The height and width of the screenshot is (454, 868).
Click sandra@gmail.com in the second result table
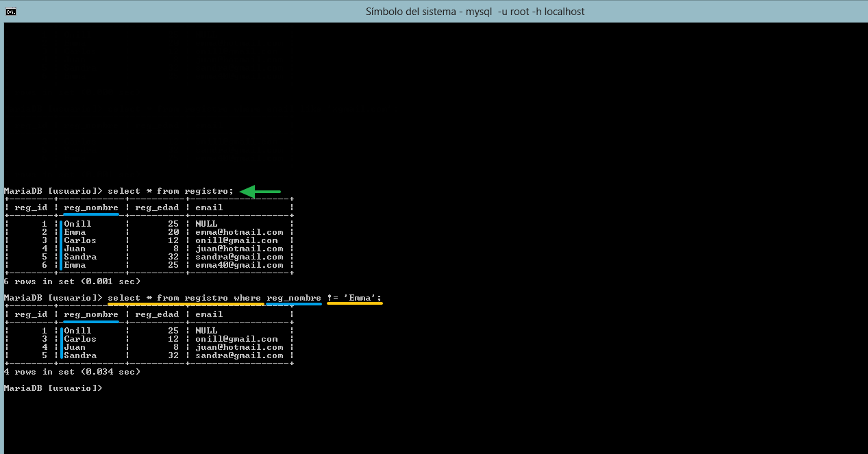point(239,355)
